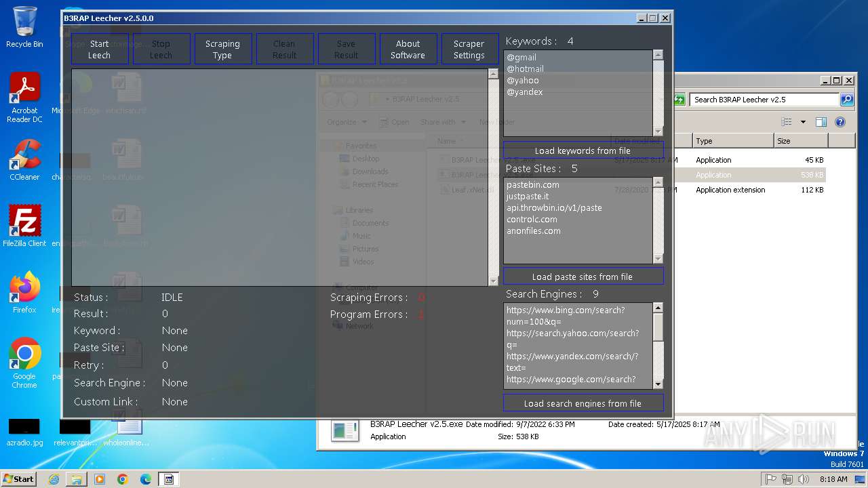868x488 pixels.
Task: Sort by the Size column in Explorer
Action: (801, 141)
